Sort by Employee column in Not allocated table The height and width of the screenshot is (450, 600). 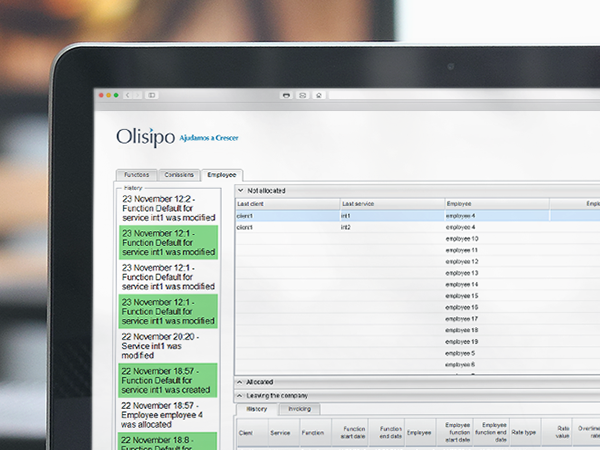click(497, 204)
